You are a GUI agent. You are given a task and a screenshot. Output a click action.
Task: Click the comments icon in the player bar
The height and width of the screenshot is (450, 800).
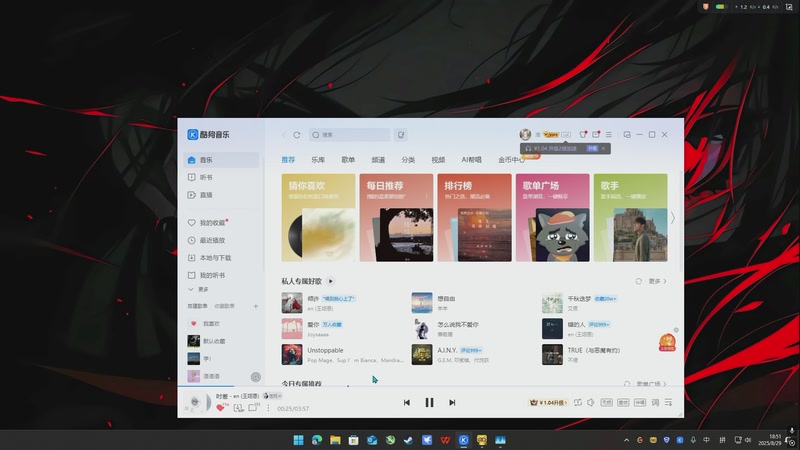253,407
